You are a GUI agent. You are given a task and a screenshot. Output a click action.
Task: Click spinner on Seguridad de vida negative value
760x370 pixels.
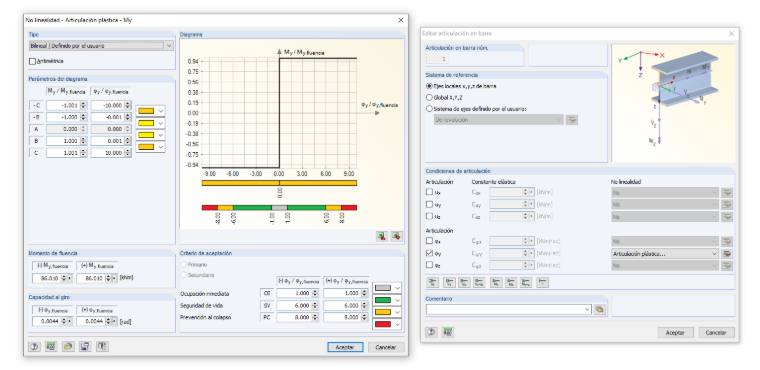[x=315, y=306]
